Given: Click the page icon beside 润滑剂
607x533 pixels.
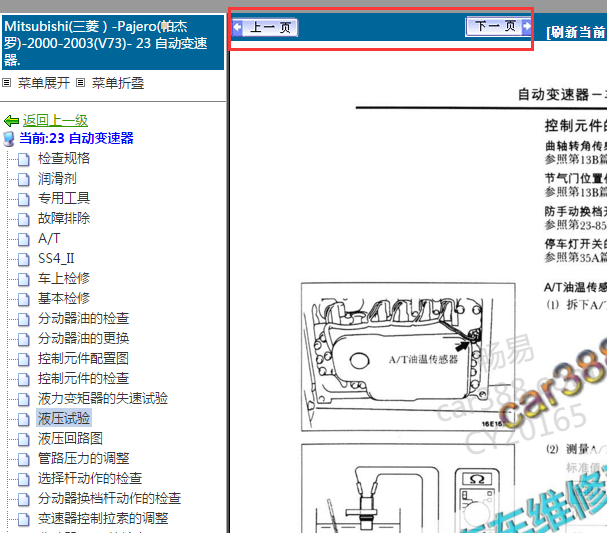Looking at the screenshot, I should [x=24, y=179].
